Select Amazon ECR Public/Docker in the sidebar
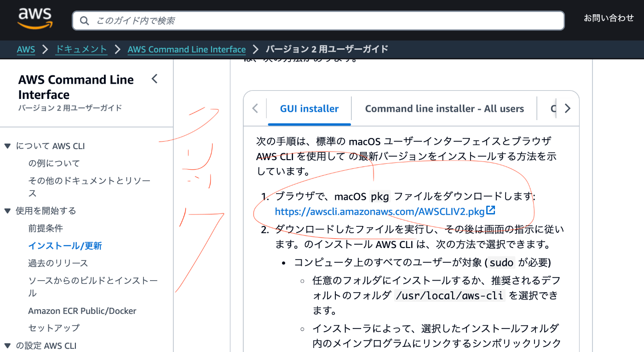 click(82, 311)
